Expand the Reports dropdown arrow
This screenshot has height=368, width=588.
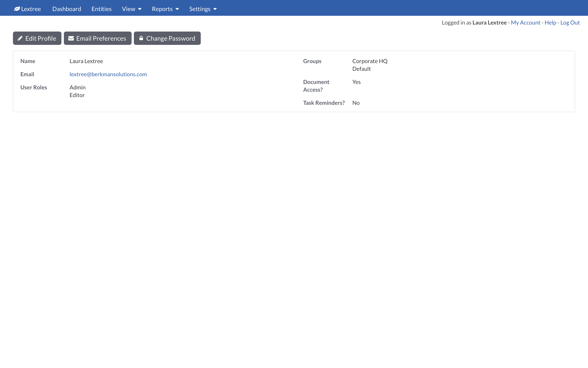tap(177, 9)
